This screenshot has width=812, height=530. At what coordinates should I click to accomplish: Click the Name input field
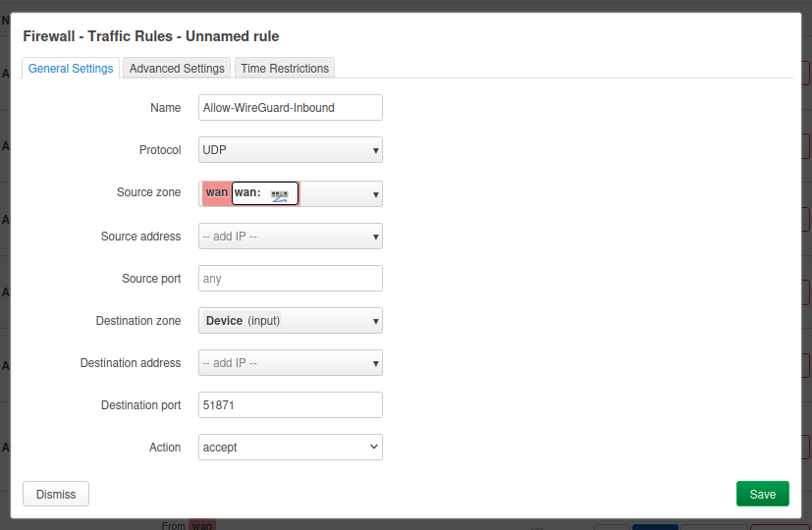(x=291, y=108)
